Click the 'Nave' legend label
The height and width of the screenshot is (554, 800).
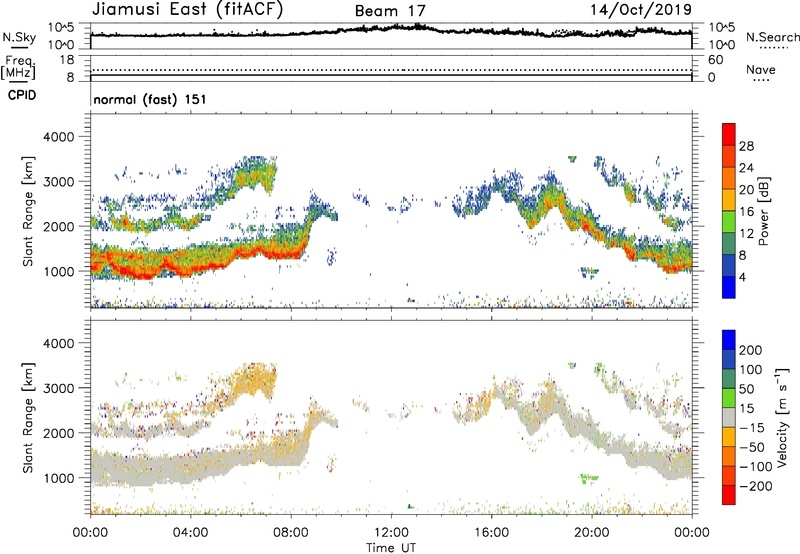pyautogui.click(x=761, y=69)
